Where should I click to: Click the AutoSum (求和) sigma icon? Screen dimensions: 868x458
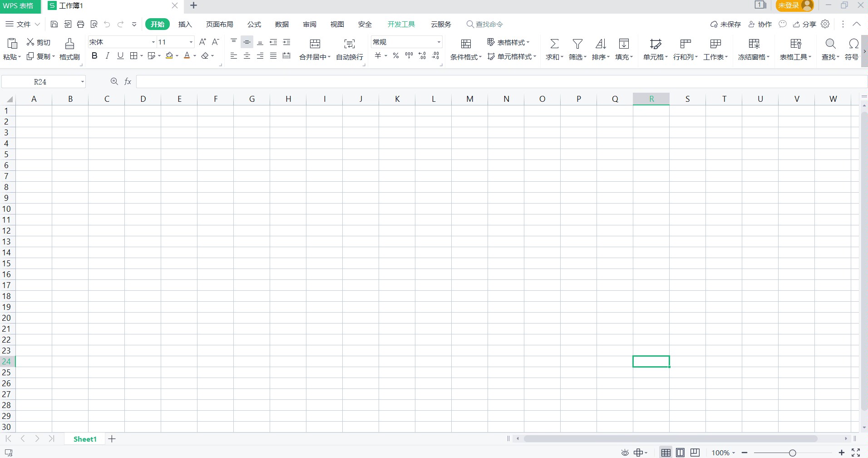click(x=554, y=44)
